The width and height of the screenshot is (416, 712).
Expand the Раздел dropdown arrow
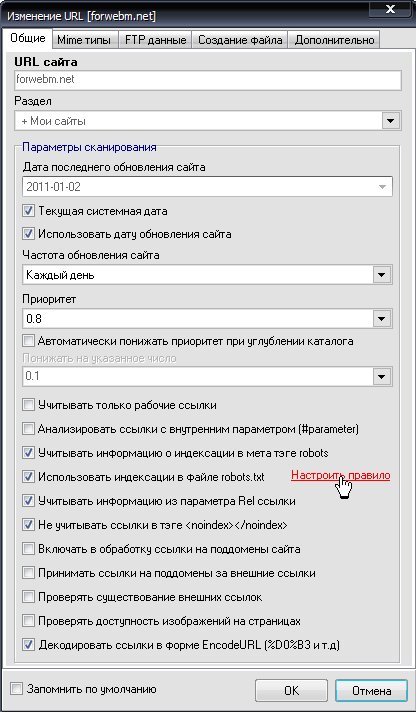[x=390, y=121]
